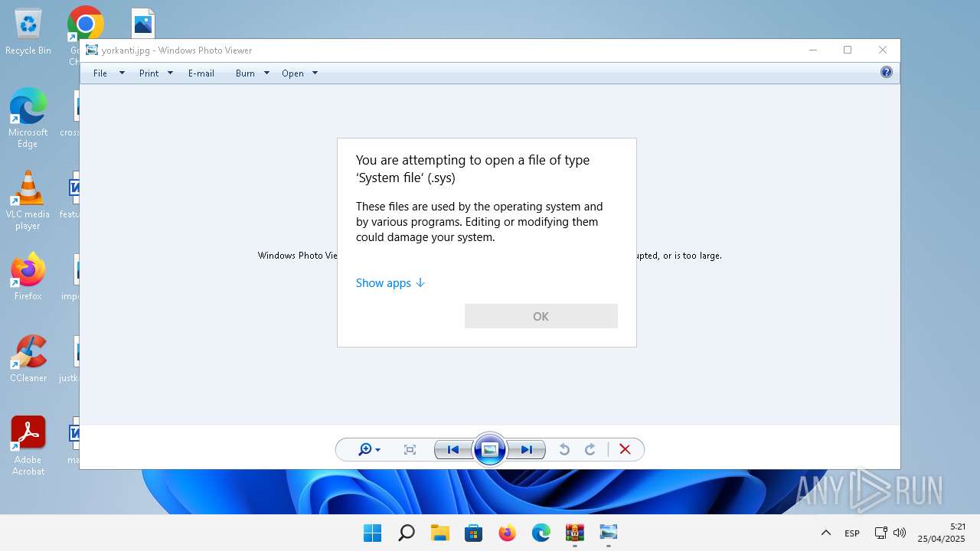
Task: Open the Recycle Bin desktop icon
Action: click(x=28, y=32)
